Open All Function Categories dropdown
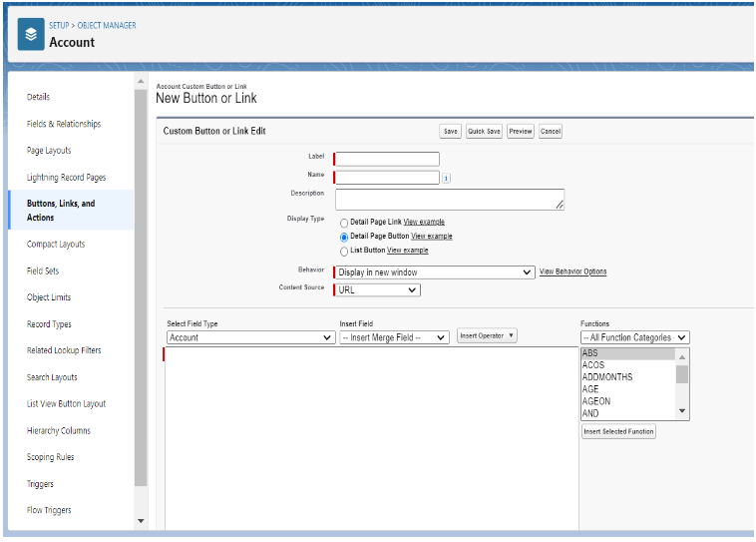 pyautogui.click(x=635, y=337)
